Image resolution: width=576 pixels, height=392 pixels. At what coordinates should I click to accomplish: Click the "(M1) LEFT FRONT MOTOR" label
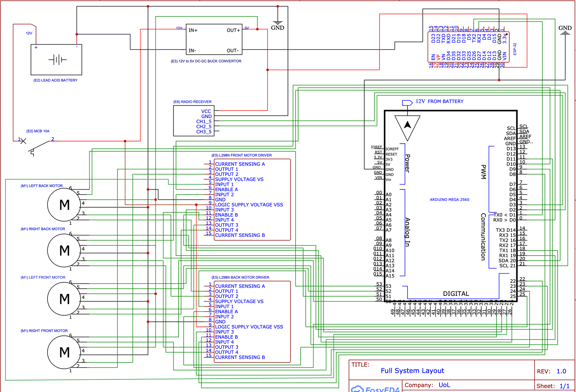coord(43,278)
